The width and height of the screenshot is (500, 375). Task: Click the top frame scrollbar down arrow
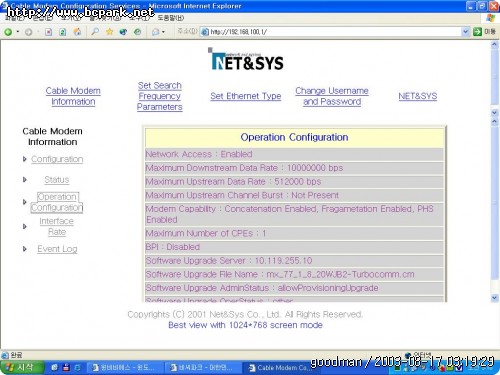pos(495,113)
